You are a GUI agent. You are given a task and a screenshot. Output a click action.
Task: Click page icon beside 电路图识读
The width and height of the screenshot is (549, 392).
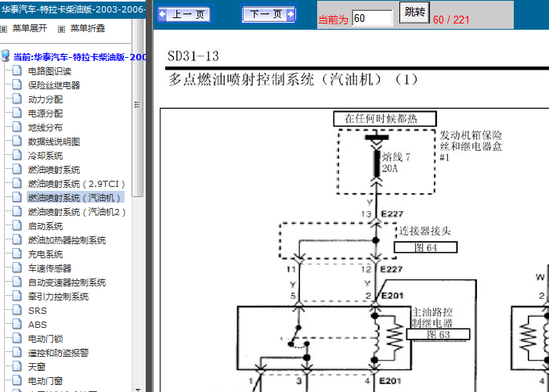pos(17,70)
